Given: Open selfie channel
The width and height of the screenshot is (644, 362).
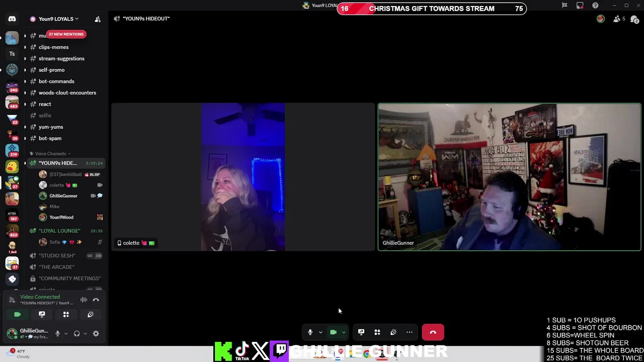Looking at the screenshot, I should click(45, 116).
